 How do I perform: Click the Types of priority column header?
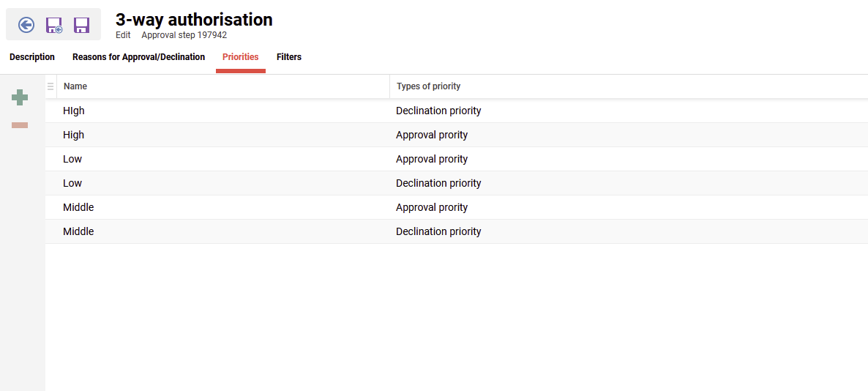click(428, 86)
